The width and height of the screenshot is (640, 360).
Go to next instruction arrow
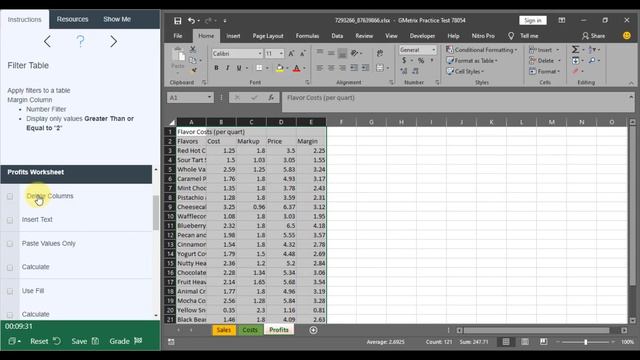(x=113, y=41)
